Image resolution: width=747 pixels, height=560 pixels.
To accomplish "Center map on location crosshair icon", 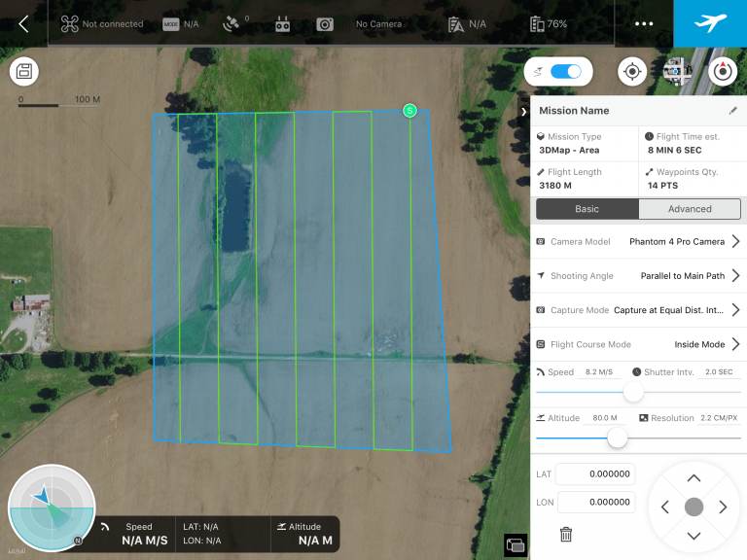I will (x=633, y=72).
